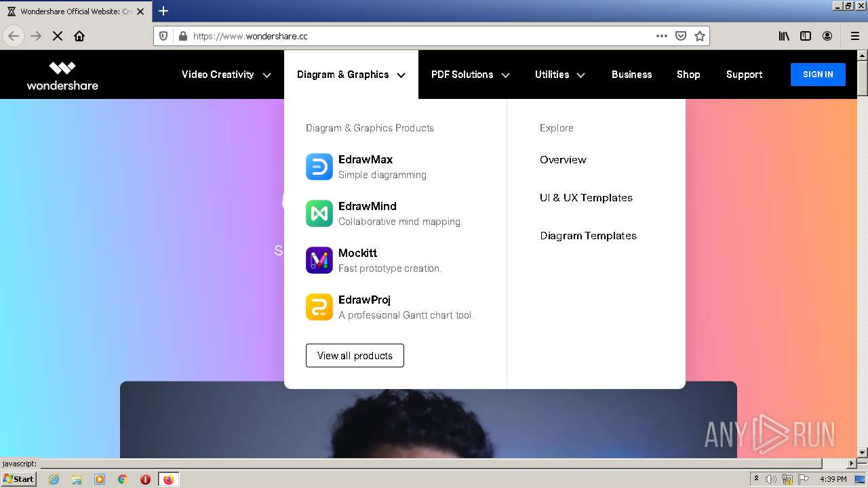The height and width of the screenshot is (488, 868).
Task: Click vertical scrollbar up arrow
Action: coord(863,55)
